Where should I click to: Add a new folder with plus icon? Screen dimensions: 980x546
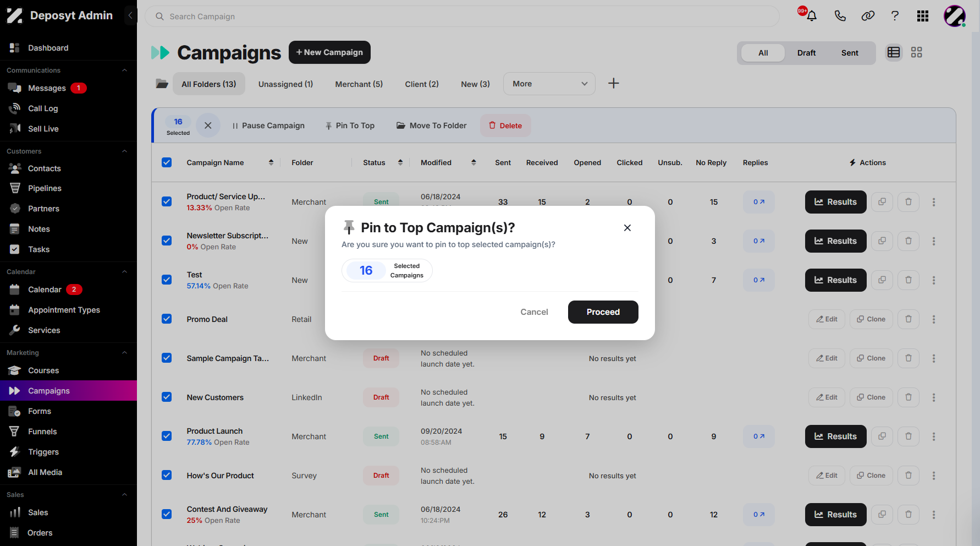click(x=614, y=83)
